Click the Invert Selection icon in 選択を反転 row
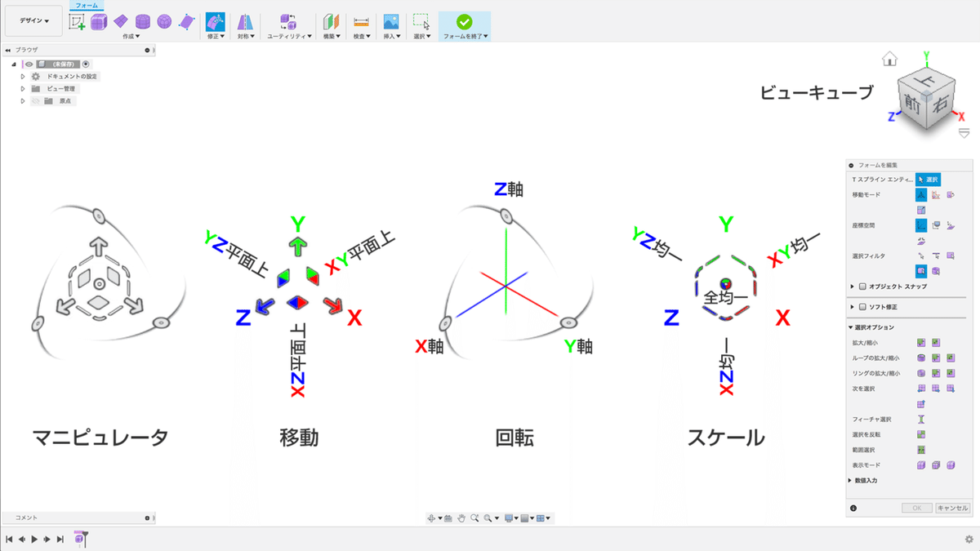Viewport: 980px width, 551px height. (x=921, y=435)
